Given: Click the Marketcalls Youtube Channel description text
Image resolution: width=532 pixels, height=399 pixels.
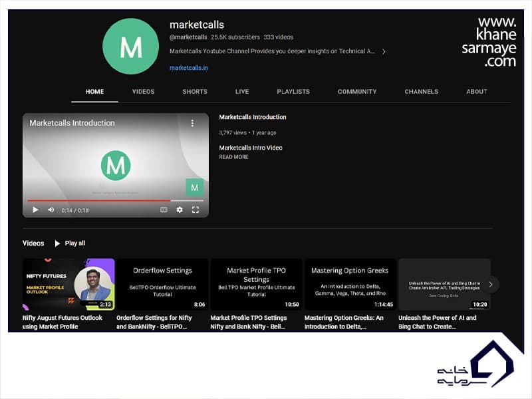Looking at the screenshot, I should click(x=272, y=51).
